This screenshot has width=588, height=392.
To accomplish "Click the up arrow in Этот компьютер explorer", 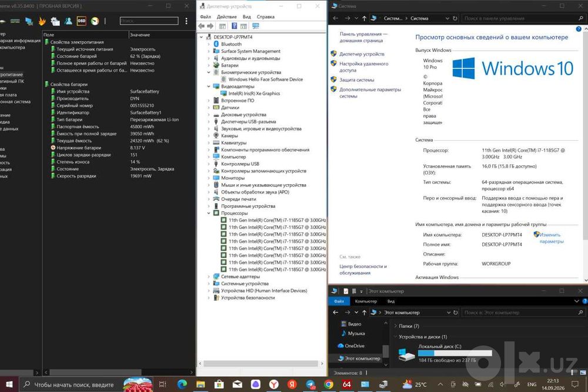I will pos(364,313).
